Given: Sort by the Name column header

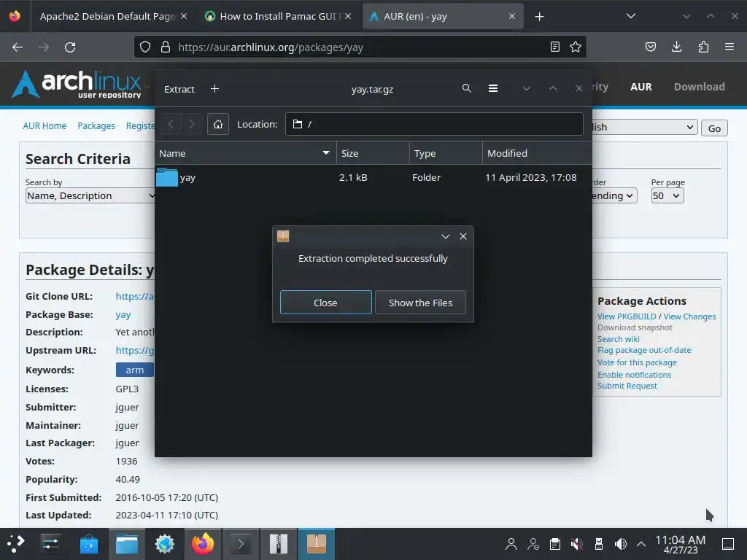Looking at the screenshot, I should pyautogui.click(x=245, y=153).
